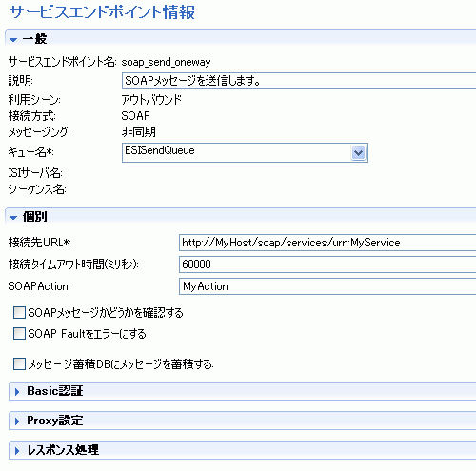Click the soap_send_oneway endpoint name text

coord(166,62)
